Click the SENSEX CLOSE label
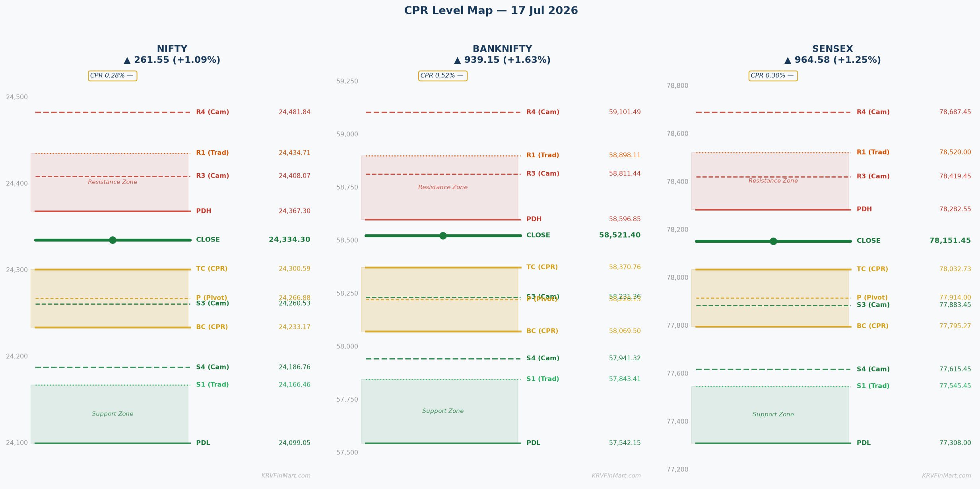Image resolution: width=980 pixels, height=489 pixels. 869,241
